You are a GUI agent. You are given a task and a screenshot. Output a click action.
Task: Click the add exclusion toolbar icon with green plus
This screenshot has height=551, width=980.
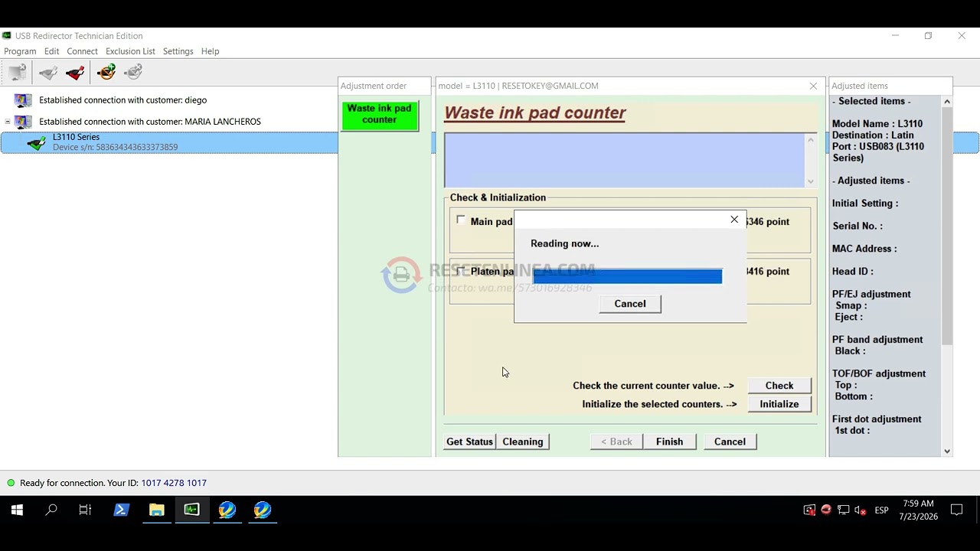click(x=106, y=72)
